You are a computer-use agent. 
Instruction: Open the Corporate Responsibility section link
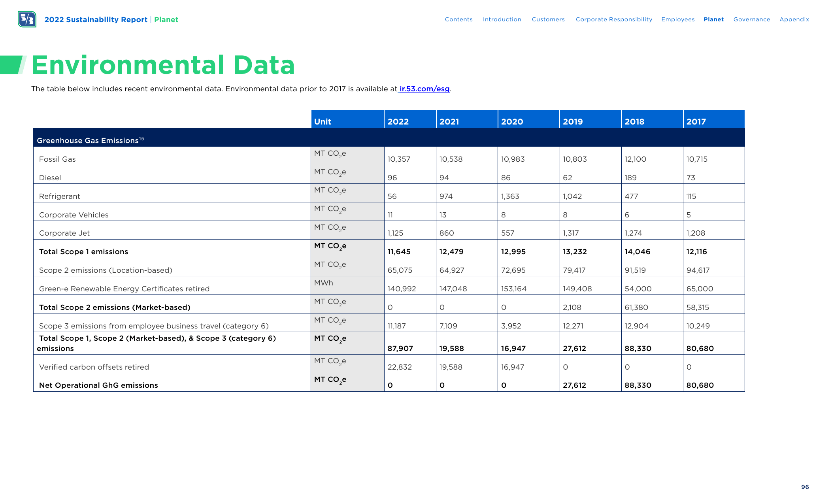click(x=614, y=19)
